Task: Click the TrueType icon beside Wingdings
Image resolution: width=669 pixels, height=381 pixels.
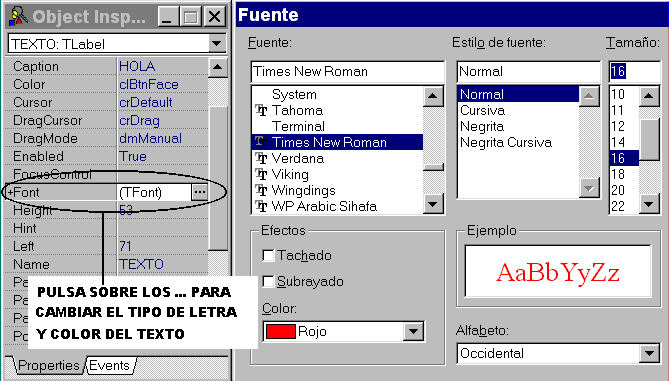Action: pyautogui.click(x=261, y=190)
